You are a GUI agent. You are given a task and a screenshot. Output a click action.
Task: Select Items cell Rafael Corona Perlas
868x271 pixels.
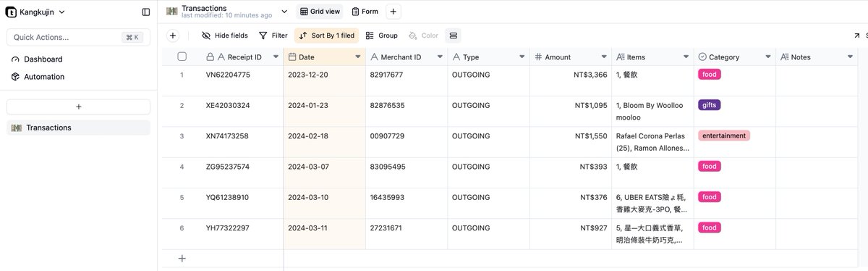coord(652,142)
